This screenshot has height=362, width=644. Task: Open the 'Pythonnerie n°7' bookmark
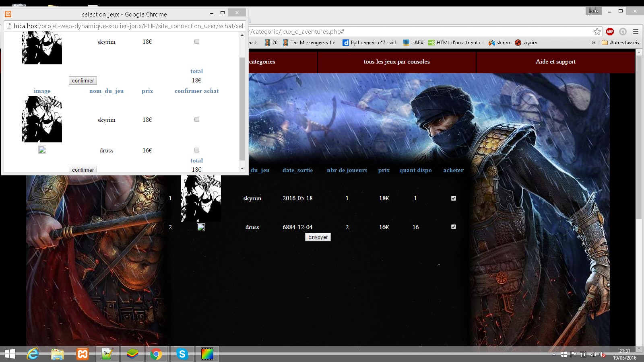(x=370, y=43)
